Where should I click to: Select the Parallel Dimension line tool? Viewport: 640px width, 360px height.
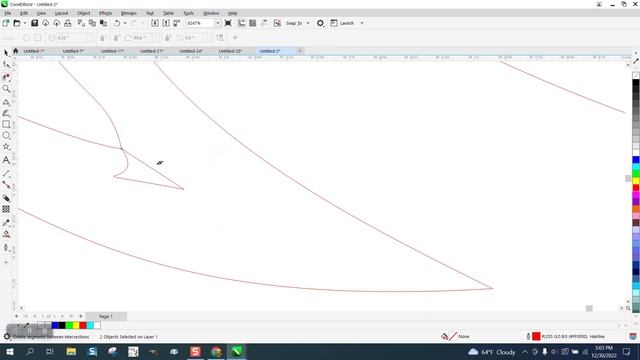(6, 173)
